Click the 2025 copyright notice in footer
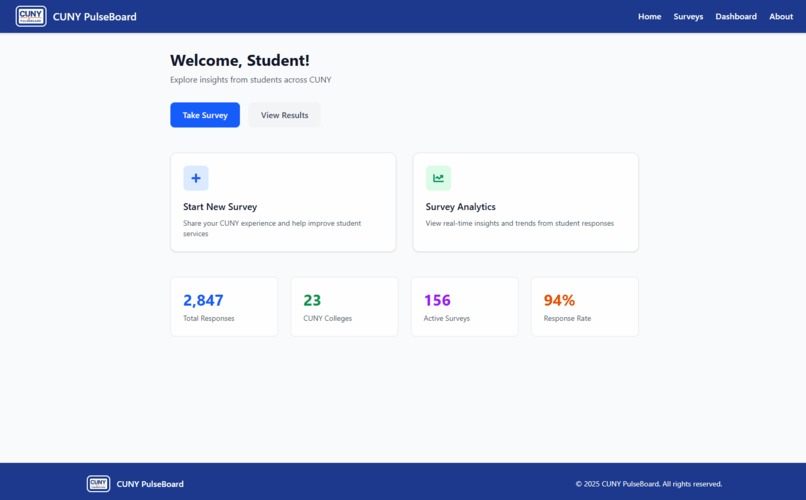This screenshot has height=500, width=806. (x=649, y=484)
